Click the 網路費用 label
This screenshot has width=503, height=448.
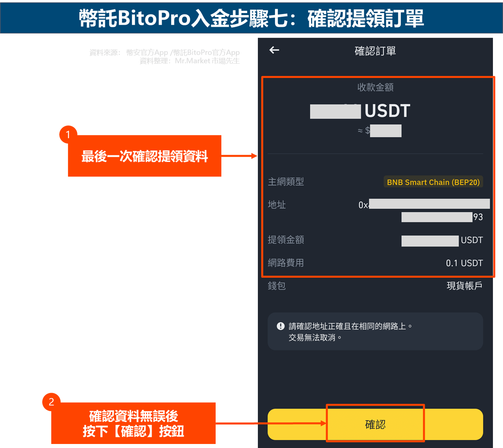point(286,263)
